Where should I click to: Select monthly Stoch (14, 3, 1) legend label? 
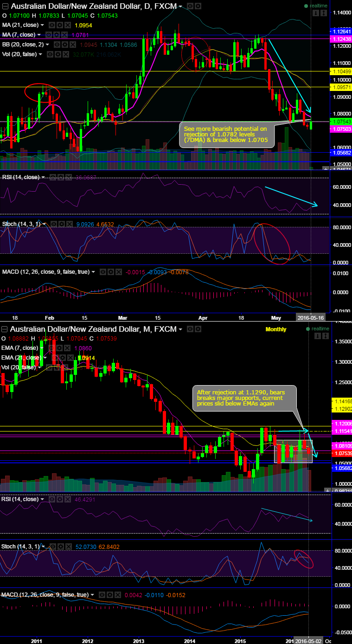pos(20,547)
